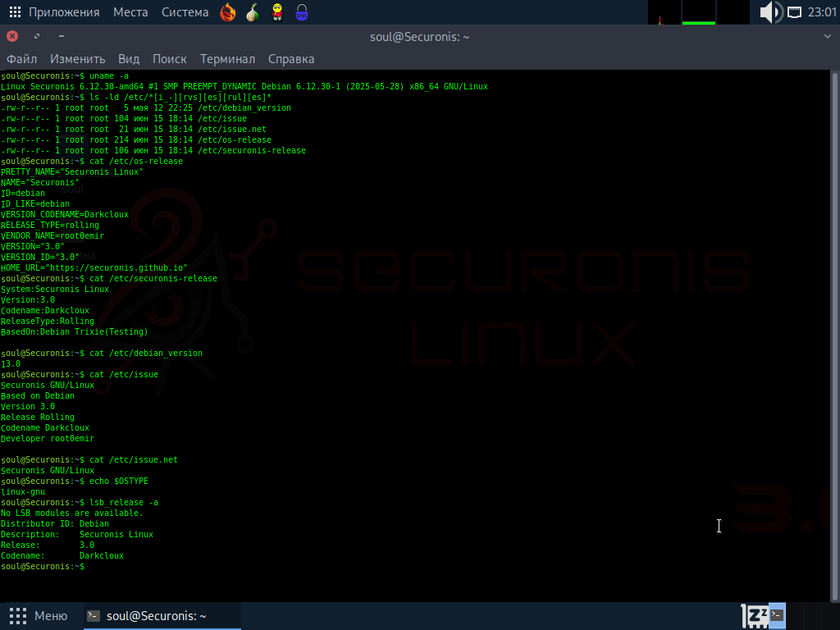Open the Файл menu
The width and height of the screenshot is (840, 630).
tap(22, 59)
